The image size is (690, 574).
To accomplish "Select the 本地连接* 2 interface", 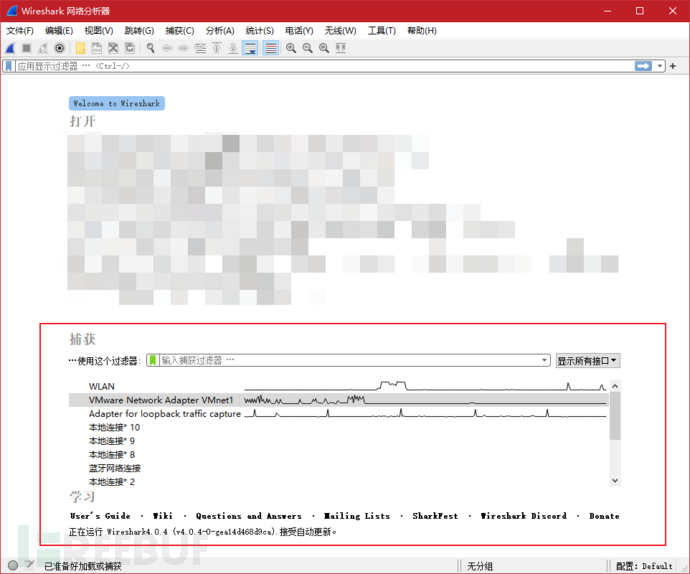I will point(338,482).
